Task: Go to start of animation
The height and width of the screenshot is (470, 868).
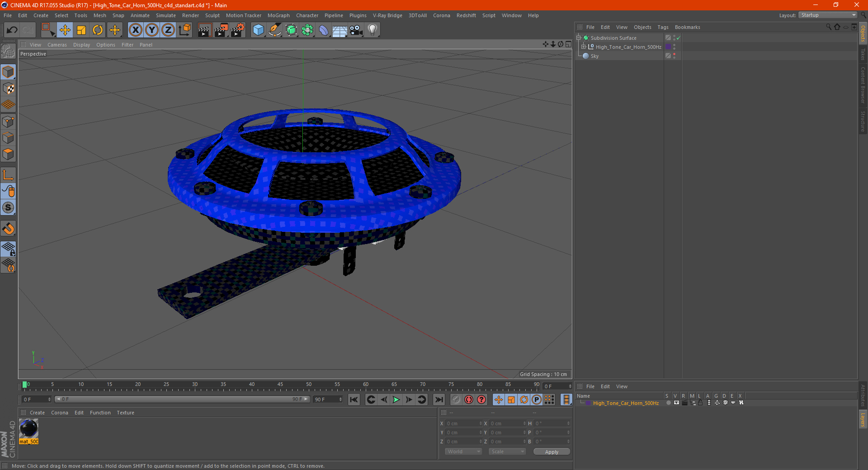Action: [x=354, y=399]
